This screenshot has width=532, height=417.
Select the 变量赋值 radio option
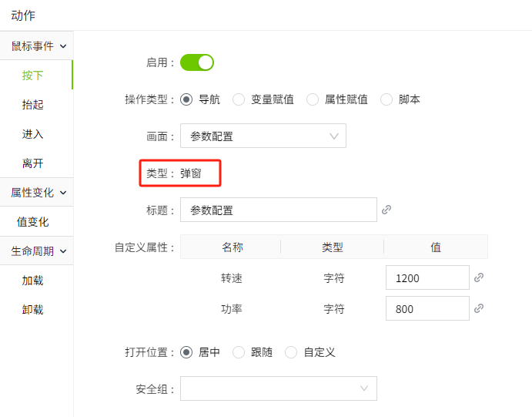[x=239, y=99]
